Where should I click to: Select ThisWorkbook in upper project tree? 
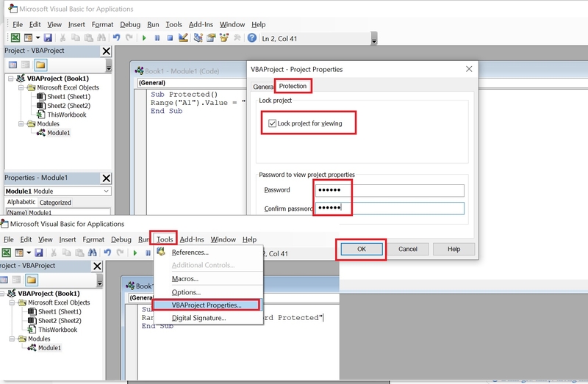67,115
